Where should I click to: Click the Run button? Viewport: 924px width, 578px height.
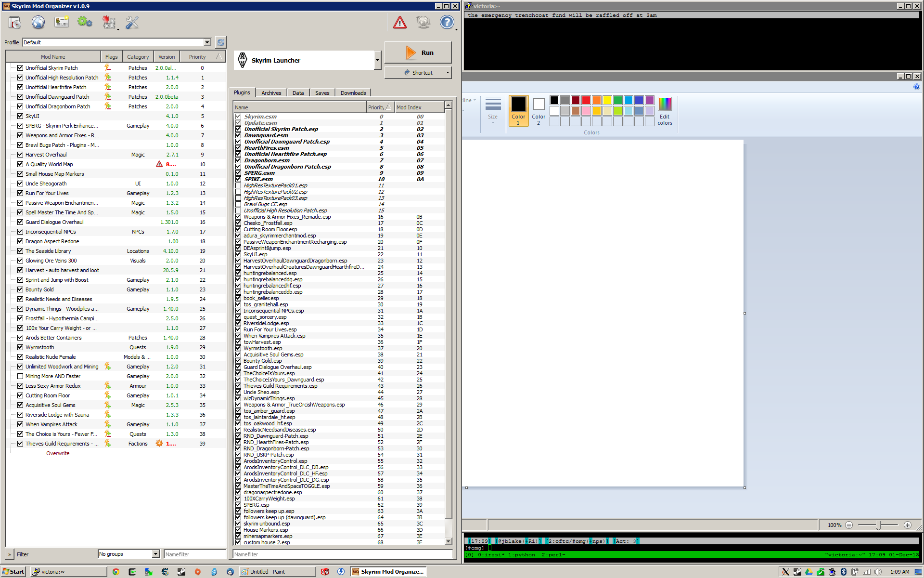pos(418,53)
